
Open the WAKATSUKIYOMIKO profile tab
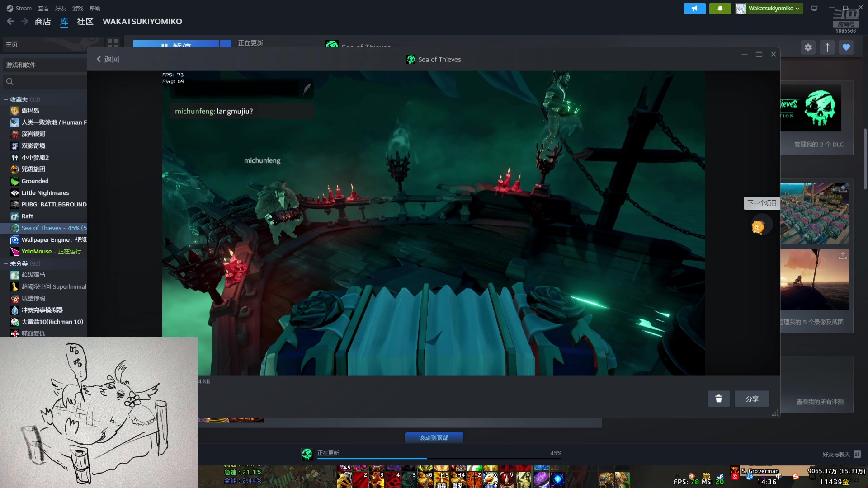click(x=142, y=21)
